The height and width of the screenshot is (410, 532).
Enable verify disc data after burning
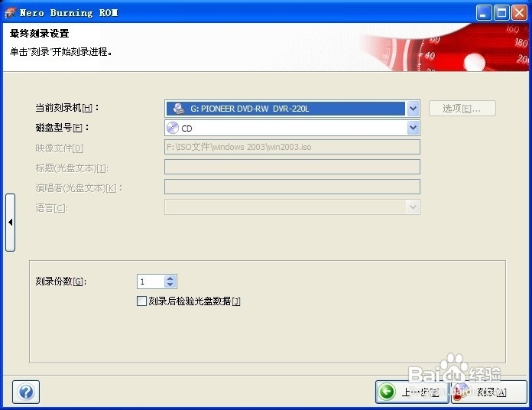click(141, 301)
